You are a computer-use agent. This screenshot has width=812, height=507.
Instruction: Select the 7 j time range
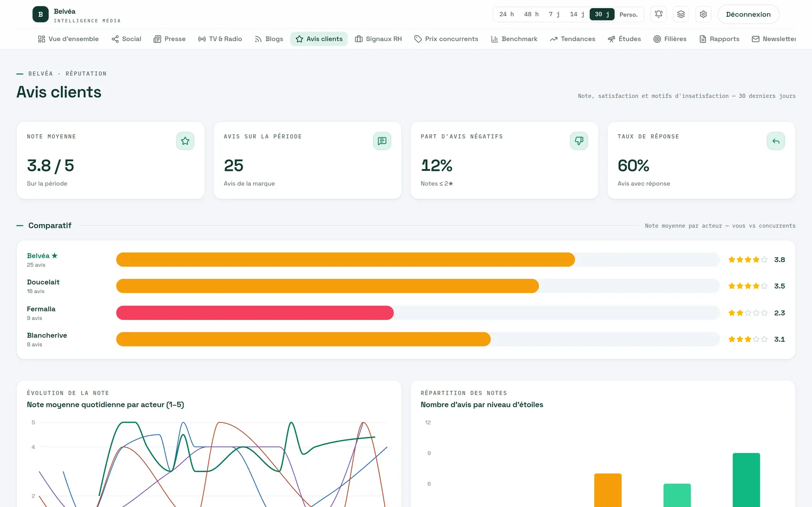(x=554, y=14)
